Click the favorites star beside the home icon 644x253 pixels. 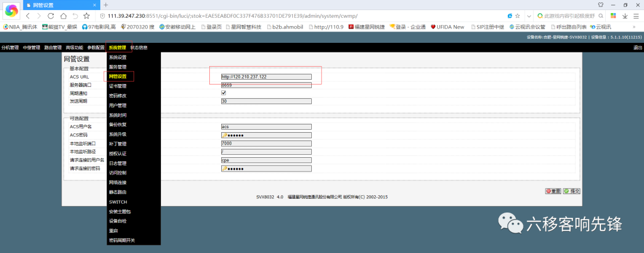point(86,16)
